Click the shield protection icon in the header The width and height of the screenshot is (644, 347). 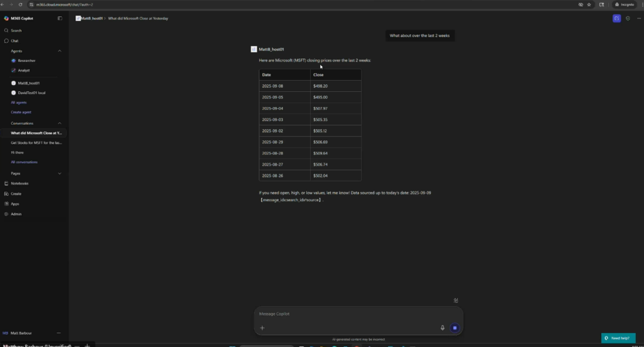628,18
